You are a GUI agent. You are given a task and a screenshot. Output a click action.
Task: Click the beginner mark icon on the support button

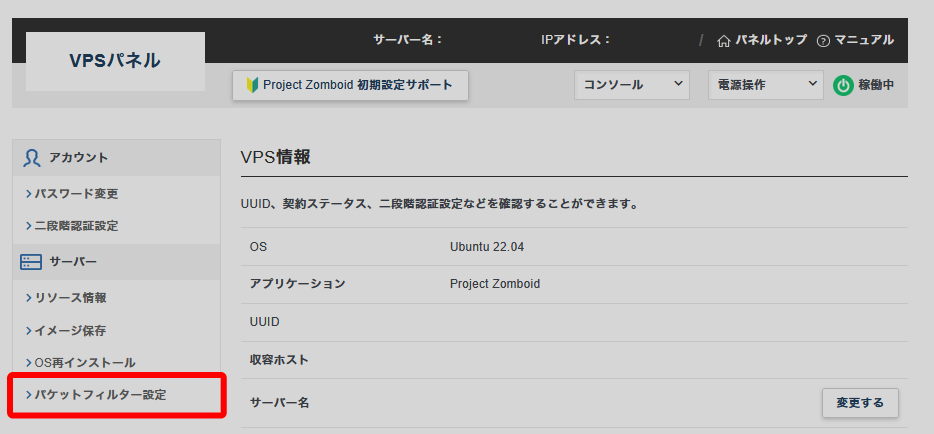(252, 85)
